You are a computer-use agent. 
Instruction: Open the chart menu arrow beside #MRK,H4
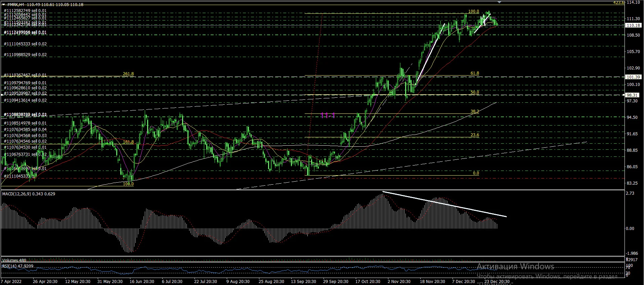click(4, 4)
